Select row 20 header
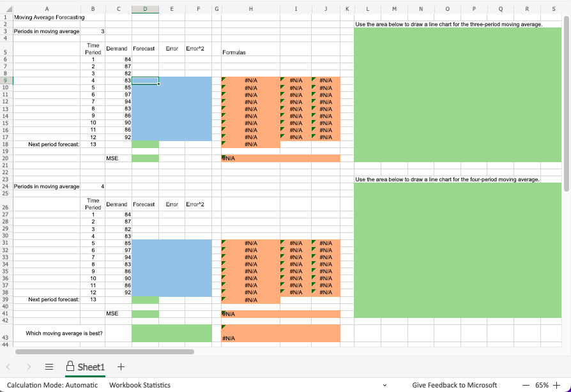 [x=6, y=158]
